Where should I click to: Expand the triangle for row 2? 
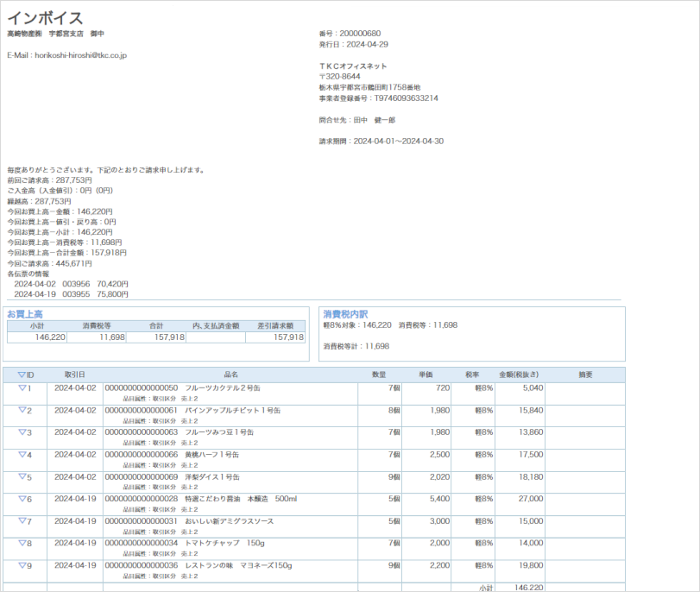[x=22, y=410]
